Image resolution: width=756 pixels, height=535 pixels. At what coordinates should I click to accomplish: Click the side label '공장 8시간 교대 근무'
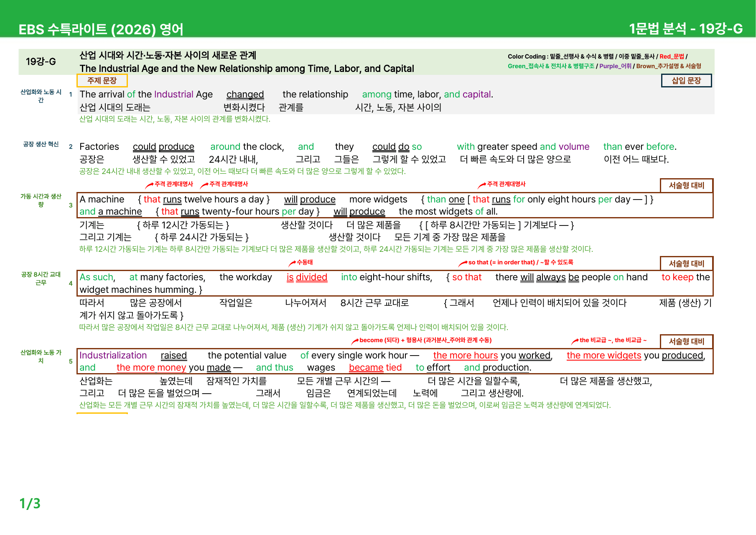click(x=41, y=279)
